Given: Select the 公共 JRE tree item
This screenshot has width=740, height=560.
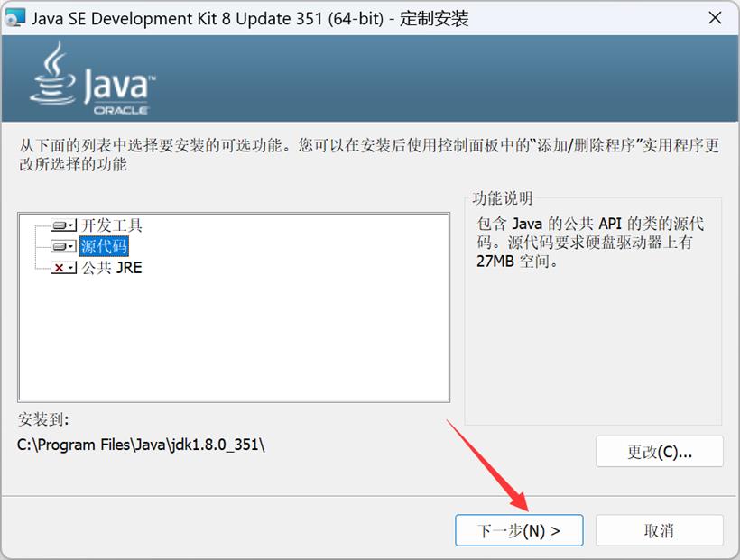Looking at the screenshot, I should point(112,268).
